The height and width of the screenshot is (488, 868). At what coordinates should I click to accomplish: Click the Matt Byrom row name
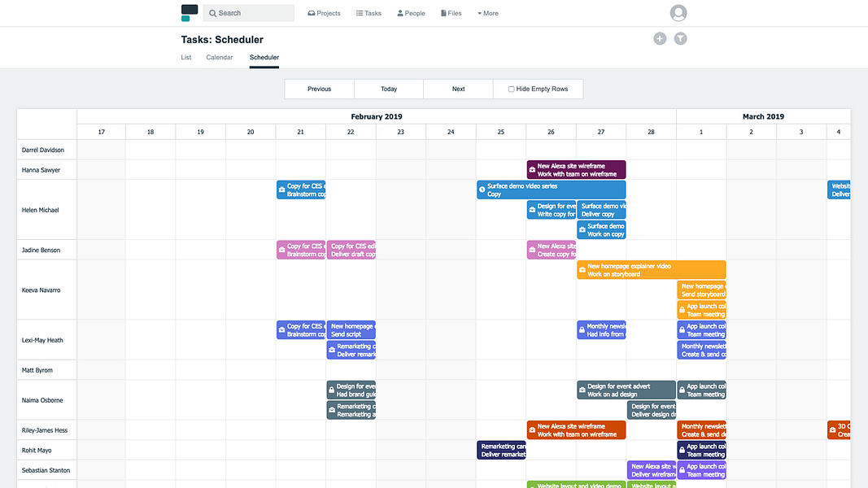[x=37, y=370]
